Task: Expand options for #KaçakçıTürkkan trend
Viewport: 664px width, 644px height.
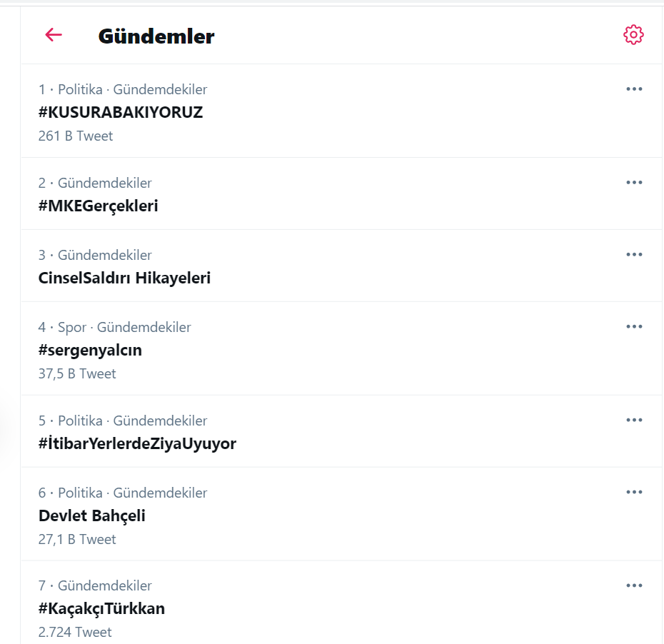Action: (x=634, y=586)
